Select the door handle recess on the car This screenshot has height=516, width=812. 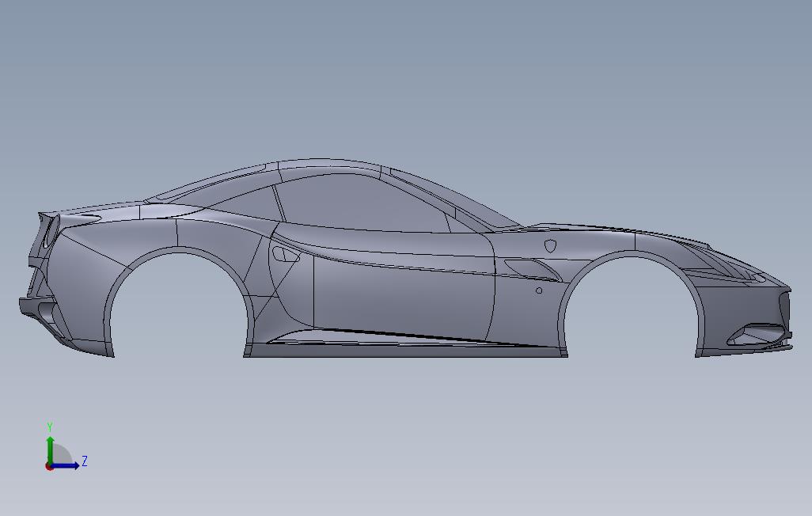point(286,254)
